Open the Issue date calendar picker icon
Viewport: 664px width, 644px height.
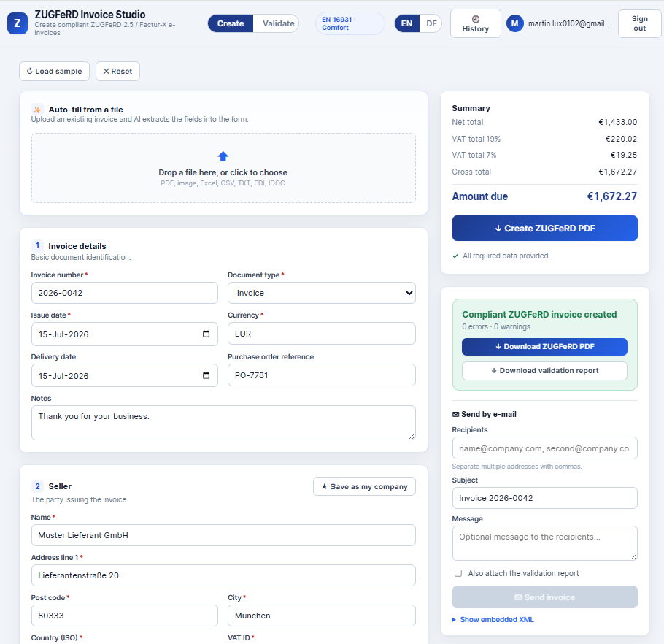[206, 334]
